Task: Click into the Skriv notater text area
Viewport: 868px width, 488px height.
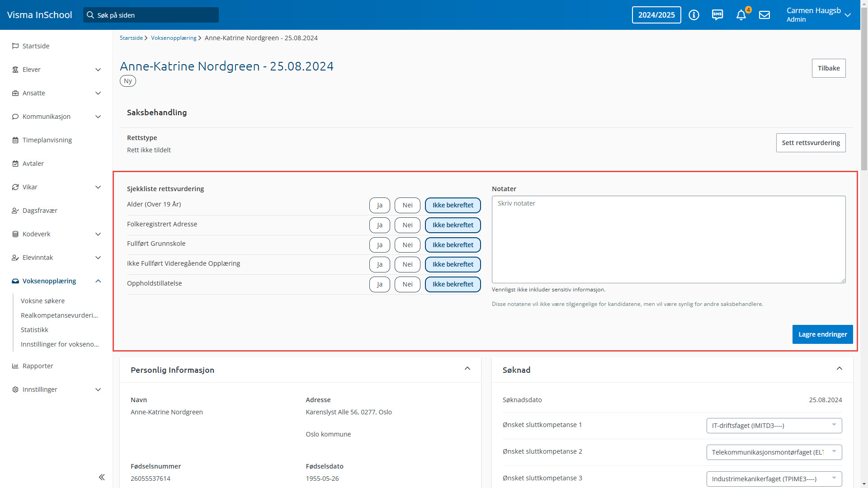Action: (x=668, y=239)
